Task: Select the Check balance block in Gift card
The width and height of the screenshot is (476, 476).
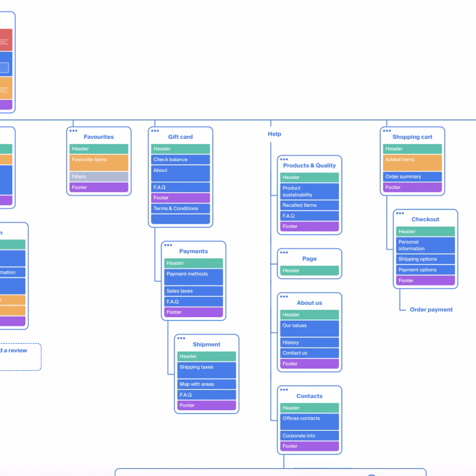Action: (180, 159)
